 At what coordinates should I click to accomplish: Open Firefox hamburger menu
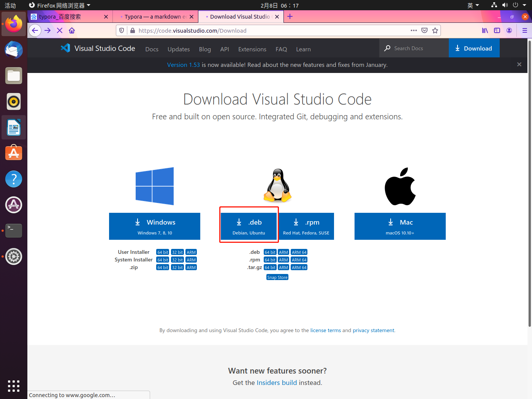coord(525,30)
